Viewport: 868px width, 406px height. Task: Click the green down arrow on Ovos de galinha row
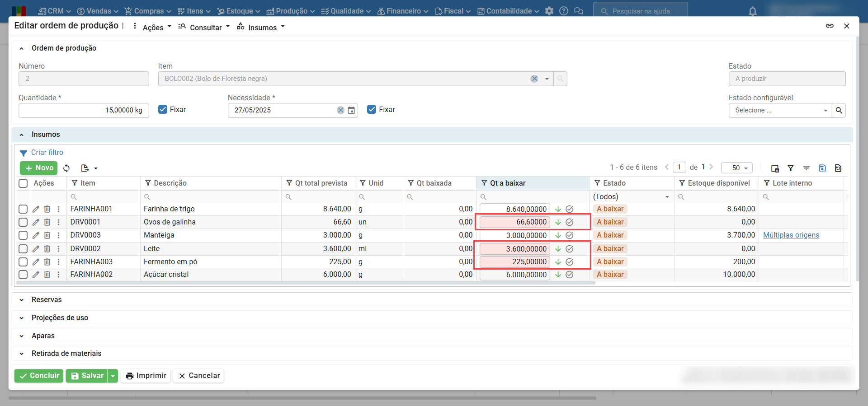pyautogui.click(x=558, y=222)
